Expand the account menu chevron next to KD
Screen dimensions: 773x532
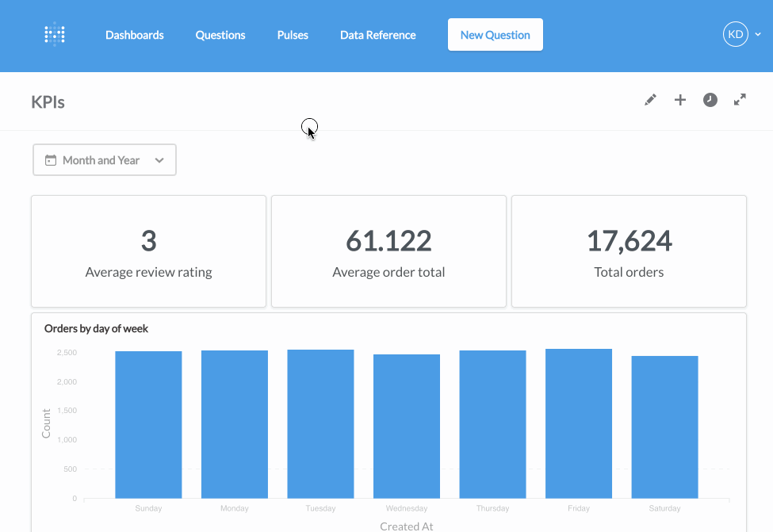(x=759, y=34)
